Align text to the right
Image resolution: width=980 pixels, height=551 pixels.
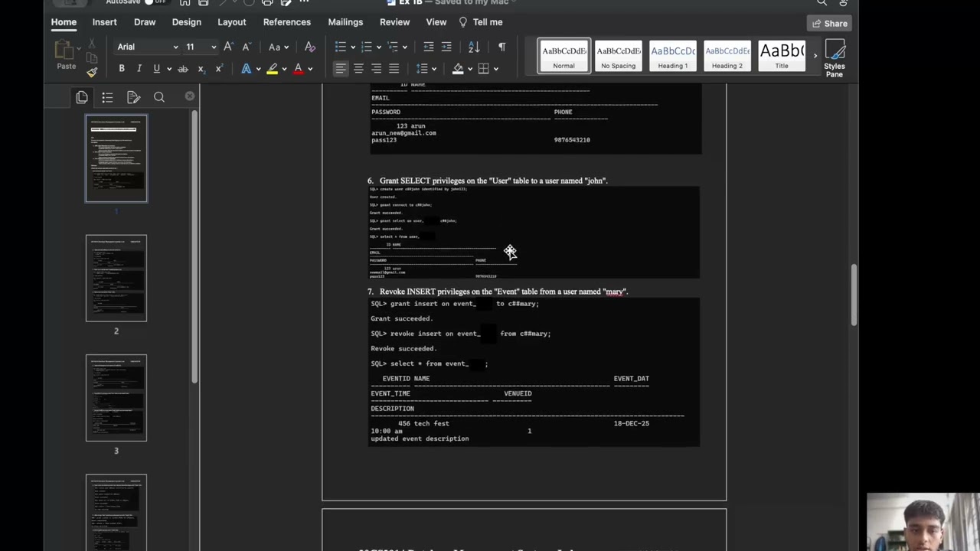pyautogui.click(x=376, y=69)
